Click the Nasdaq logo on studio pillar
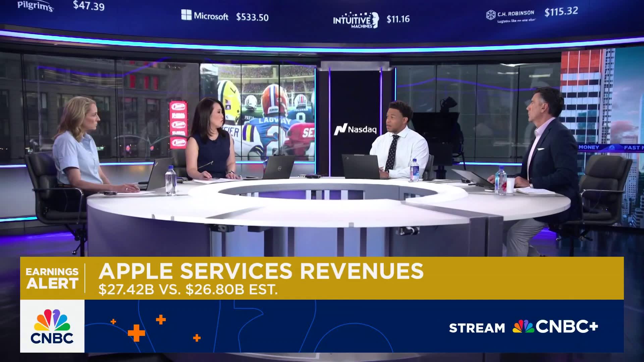This screenshot has width=644, height=362. tap(355, 129)
